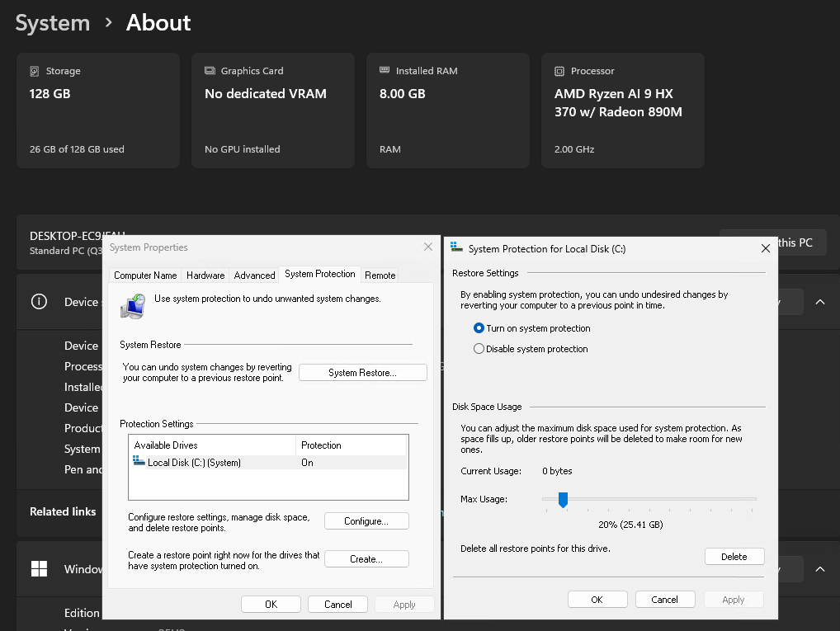Image resolution: width=840 pixels, height=631 pixels.
Task: Collapse the Device specifications chevron
Action: 820,302
